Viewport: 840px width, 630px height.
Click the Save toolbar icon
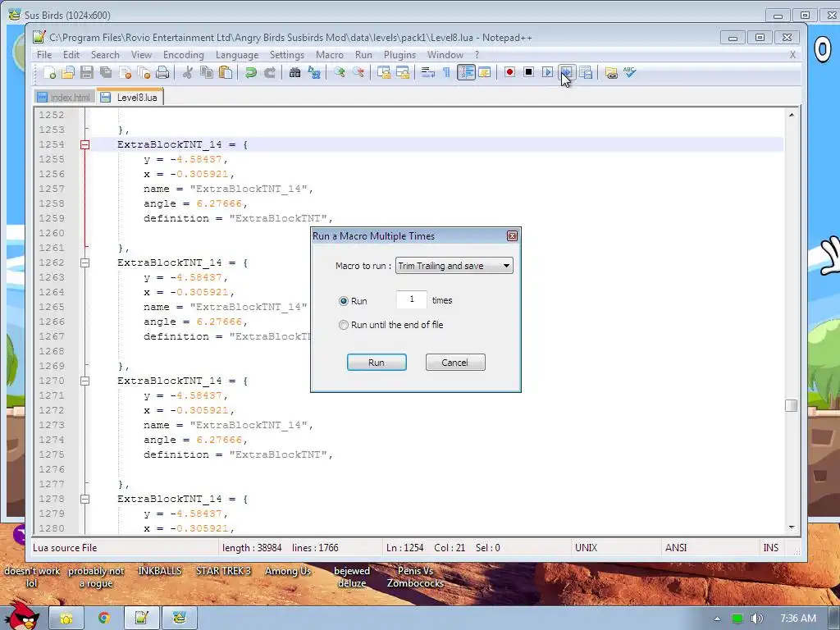coord(87,72)
